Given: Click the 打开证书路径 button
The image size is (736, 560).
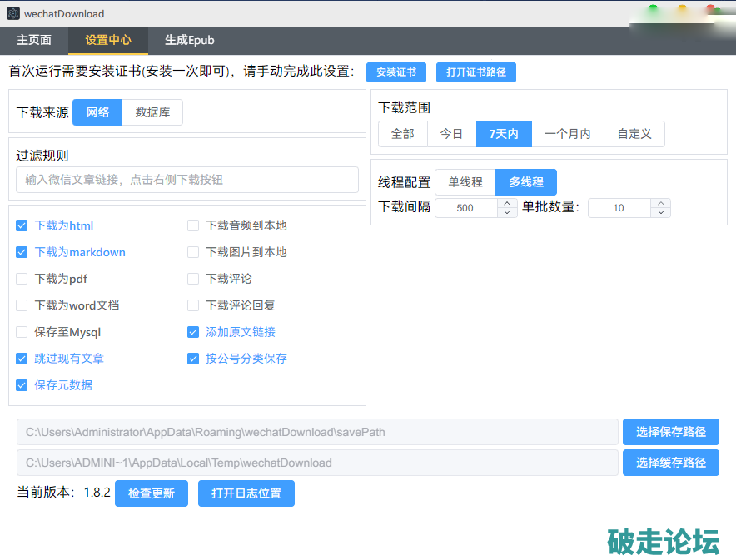Looking at the screenshot, I should tap(476, 72).
